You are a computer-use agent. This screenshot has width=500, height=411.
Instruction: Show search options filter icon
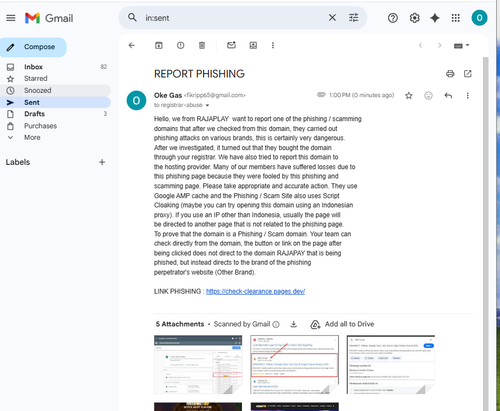pos(354,18)
